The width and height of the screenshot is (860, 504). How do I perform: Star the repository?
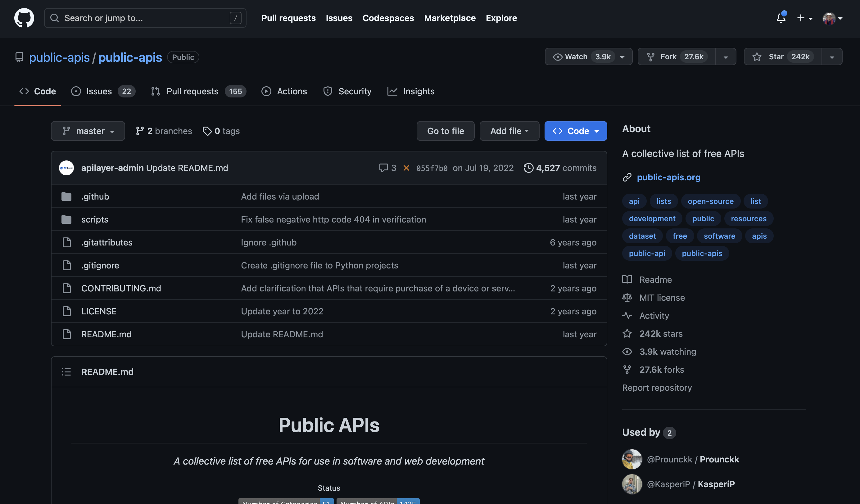click(x=783, y=57)
